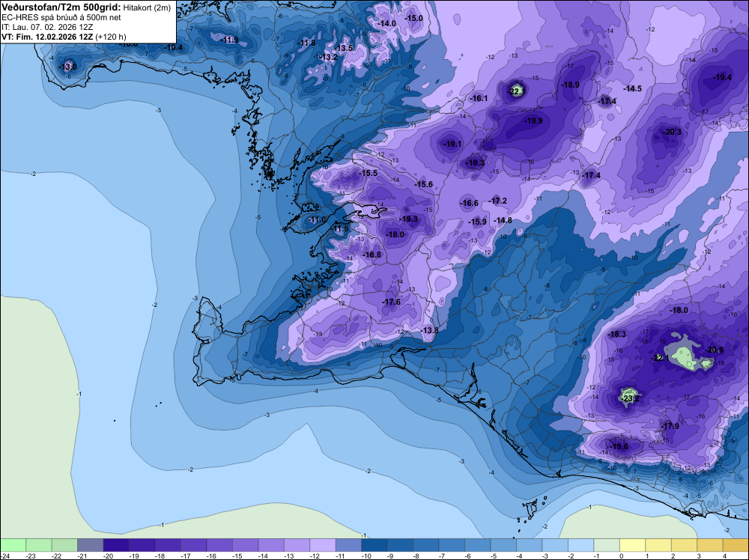749x560 pixels.
Task: Click the -14.0 temperature label
Action: pos(387,23)
